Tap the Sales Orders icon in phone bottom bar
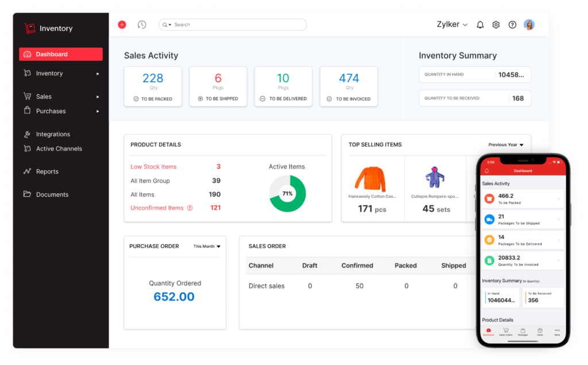Screen dimensions: 588x365 [x=506, y=332]
